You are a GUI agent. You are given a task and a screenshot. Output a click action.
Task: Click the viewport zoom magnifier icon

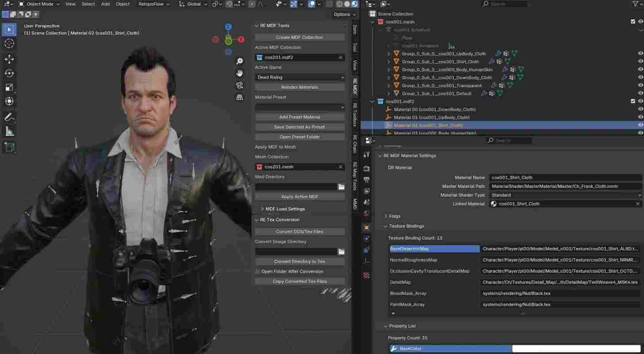click(240, 61)
